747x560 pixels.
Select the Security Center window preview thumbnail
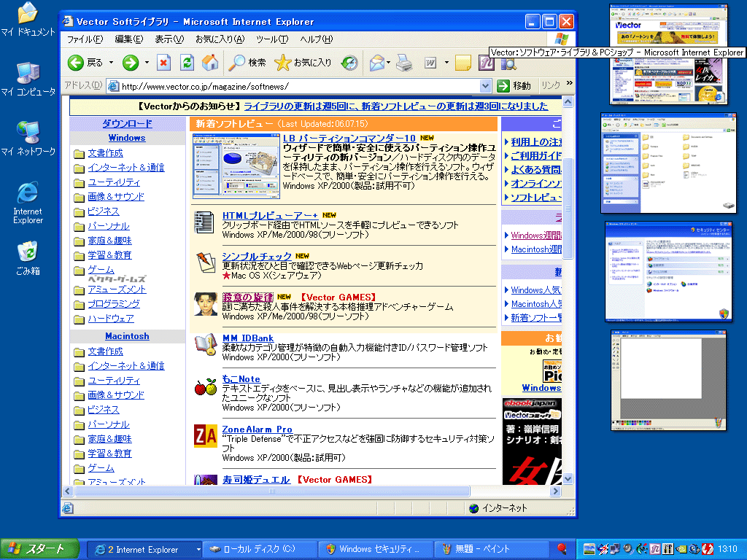(668, 271)
